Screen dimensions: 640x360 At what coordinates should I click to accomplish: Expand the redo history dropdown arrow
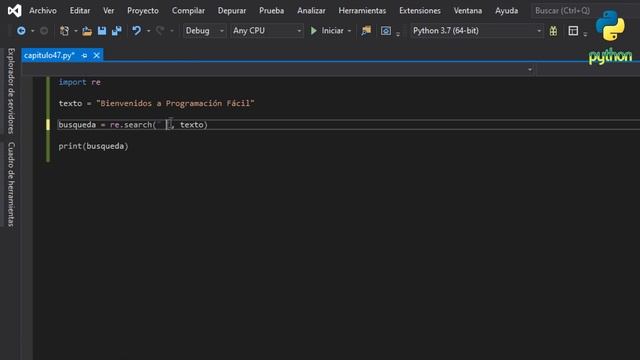172,31
